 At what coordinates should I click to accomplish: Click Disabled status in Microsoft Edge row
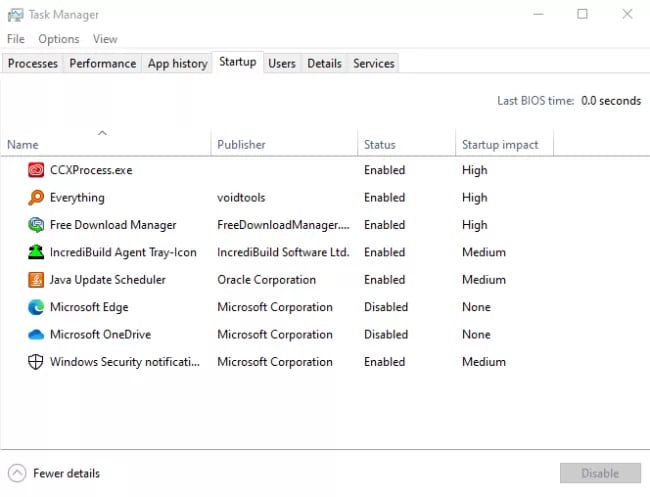pyautogui.click(x=386, y=307)
